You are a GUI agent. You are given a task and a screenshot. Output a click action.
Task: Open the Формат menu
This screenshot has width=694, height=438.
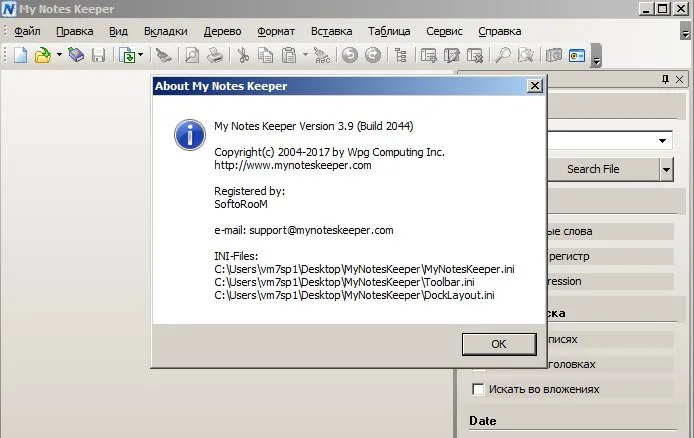tap(276, 31)
